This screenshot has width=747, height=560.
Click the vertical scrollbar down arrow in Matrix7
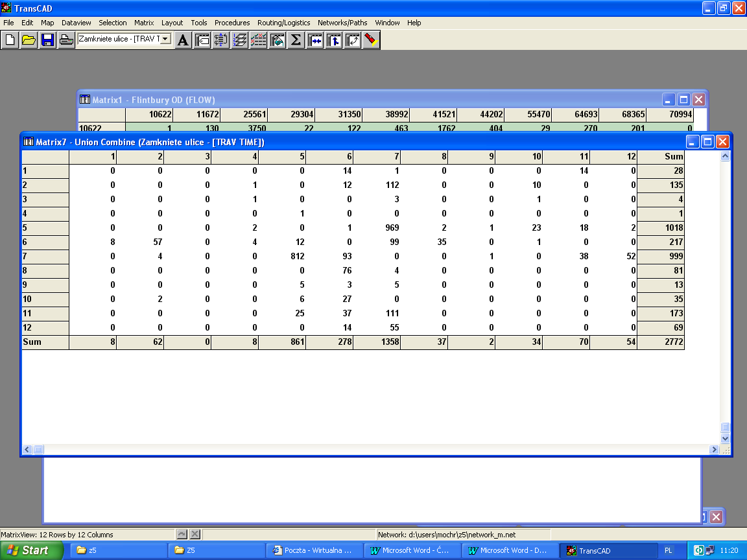tap(725, 439)
